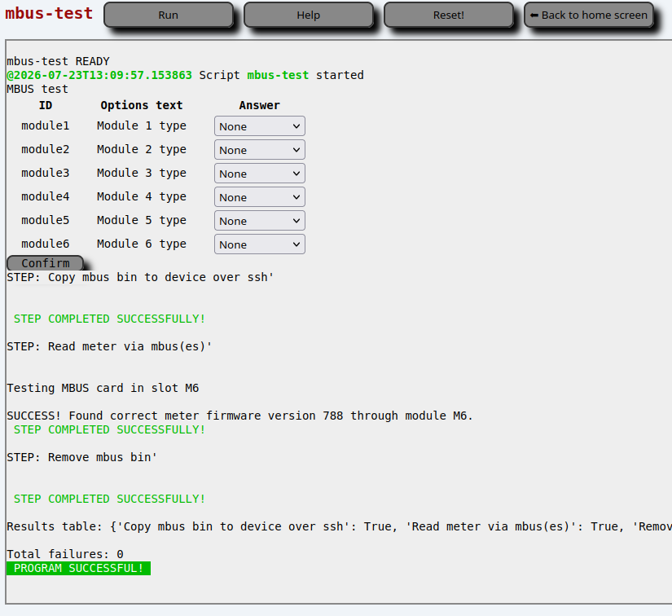Click 'Testing MBUS card in slot M6' line

[x=103, y=388]
